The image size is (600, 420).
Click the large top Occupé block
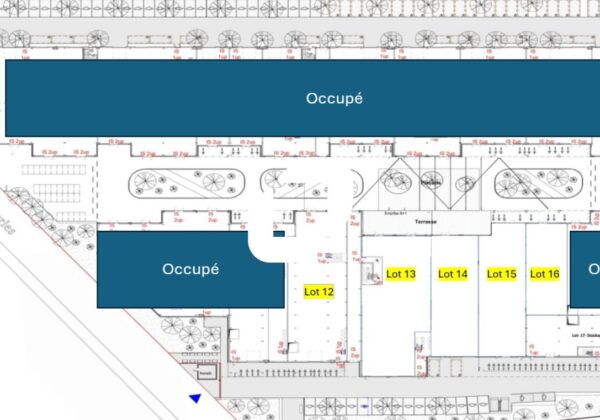300,98
